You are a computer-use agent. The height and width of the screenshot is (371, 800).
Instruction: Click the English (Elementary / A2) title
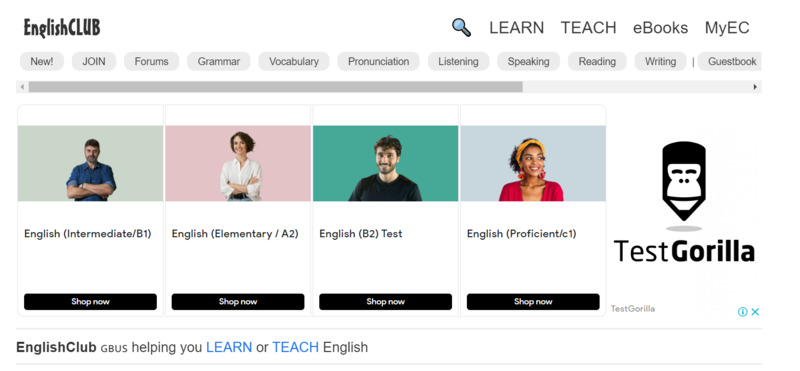coord(235,234)
